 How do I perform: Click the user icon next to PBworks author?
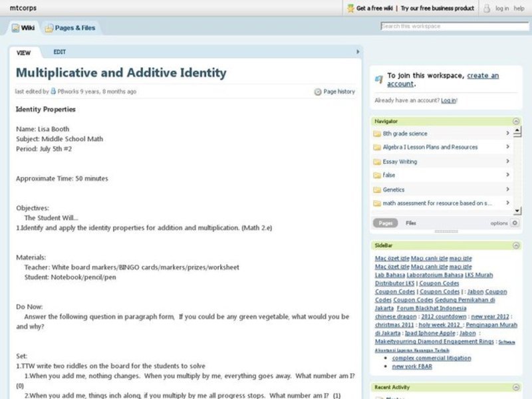pos(53,91)
